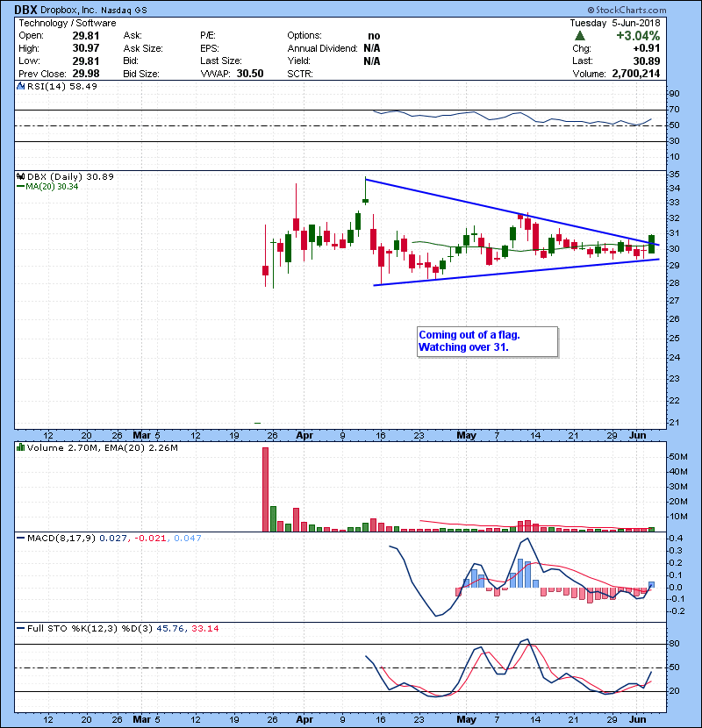Click the Prev Close value 29.98
Screen dimensions: 702x728
pos(86,74)
